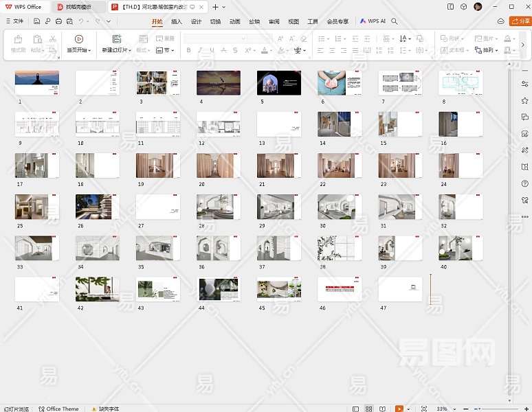
Task: Start slideshow from orange status bar button
Action: [399, 409]
